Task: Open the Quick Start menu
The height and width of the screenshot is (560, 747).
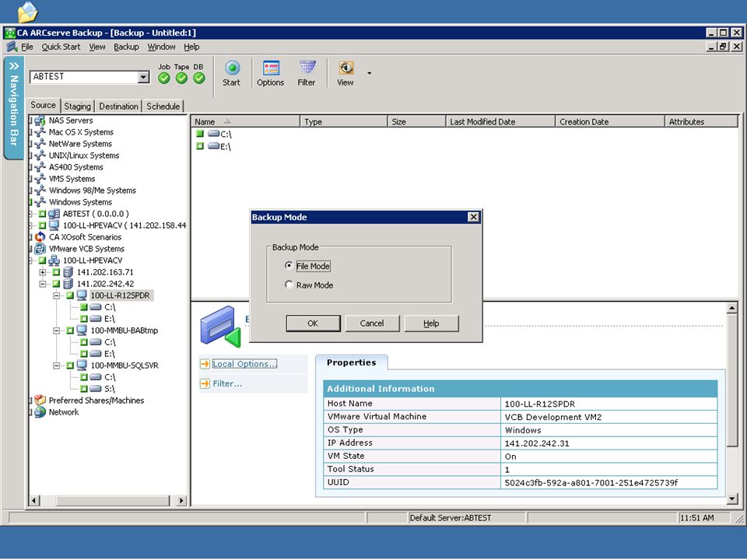Action: click(x=61, y=47)
